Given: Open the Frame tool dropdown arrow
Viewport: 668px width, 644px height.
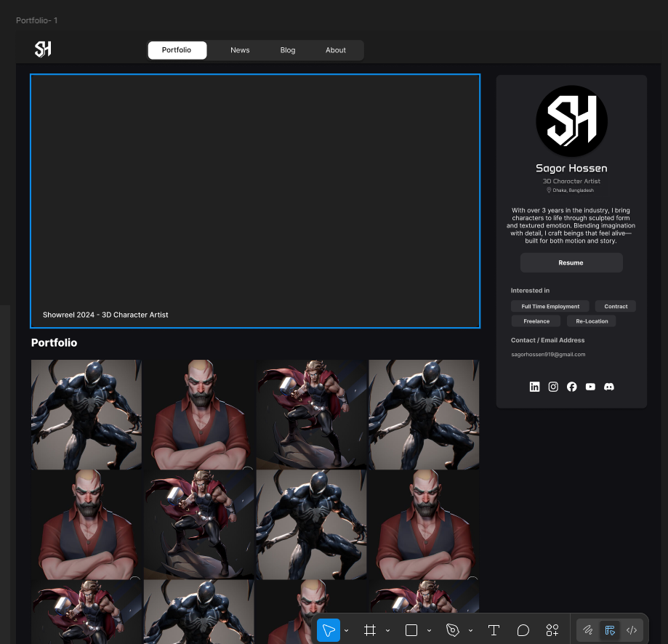Looking at the screenshot, I should [x=388, y=630].
